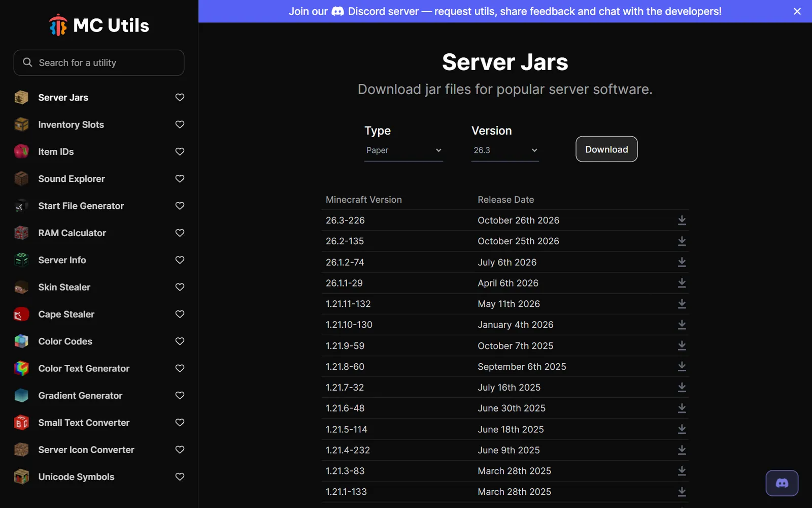
Task: Toggle favorite heart for Gradient Generator
Action: [180, 395]
